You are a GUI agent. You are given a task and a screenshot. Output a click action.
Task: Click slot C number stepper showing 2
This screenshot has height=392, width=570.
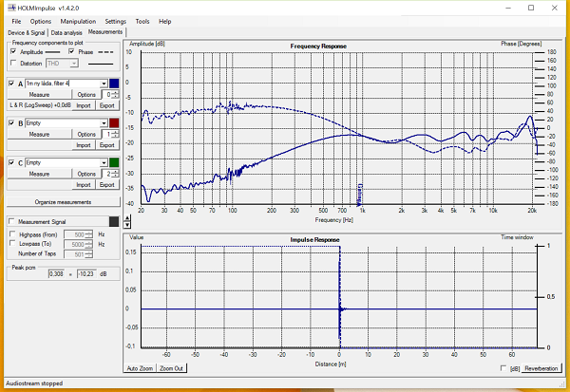tap(110, 174)
